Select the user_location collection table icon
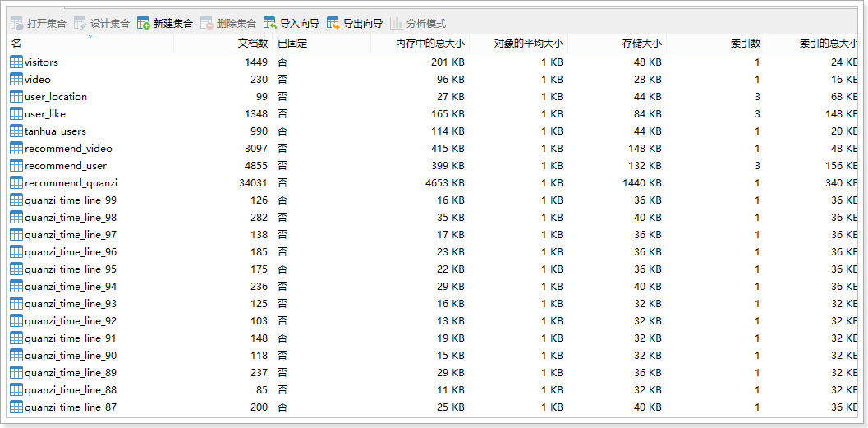 click(x=16, y=96)
